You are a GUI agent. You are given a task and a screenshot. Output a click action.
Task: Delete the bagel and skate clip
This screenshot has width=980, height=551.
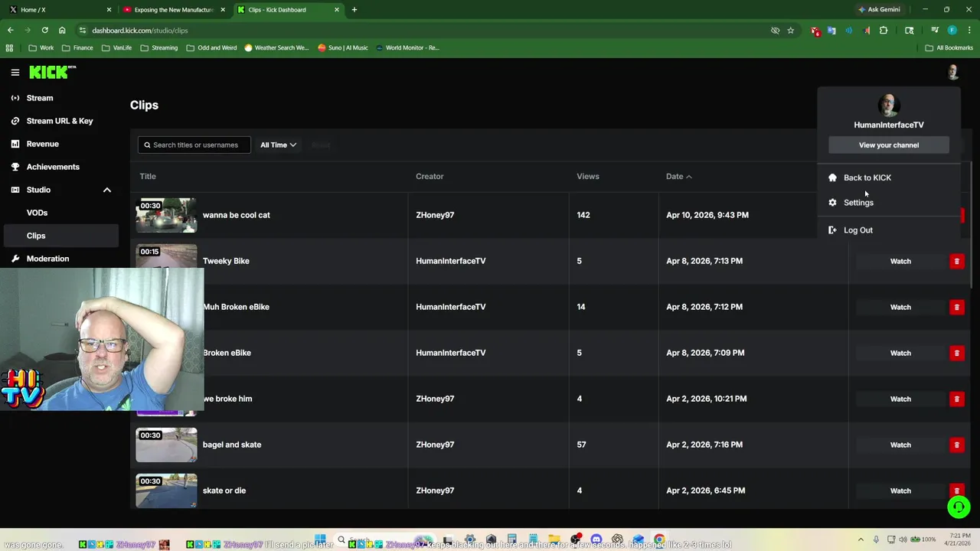pyautogui.click(x=956, y=445)
